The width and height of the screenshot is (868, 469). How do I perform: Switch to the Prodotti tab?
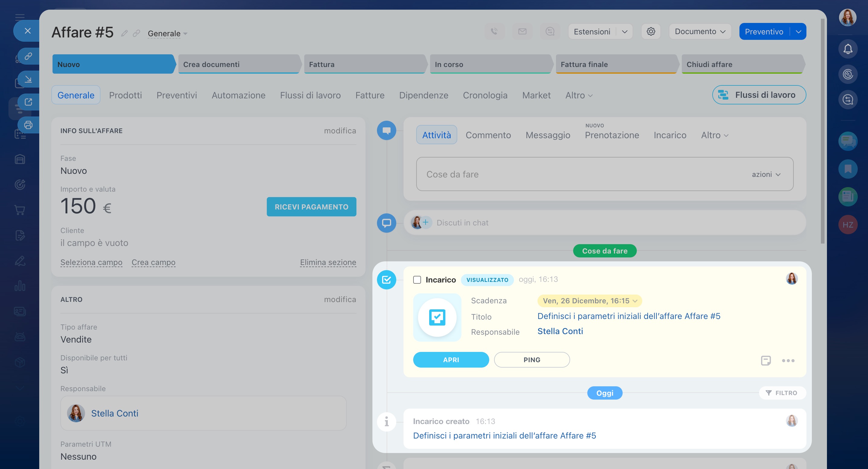(x=125, y=95)
